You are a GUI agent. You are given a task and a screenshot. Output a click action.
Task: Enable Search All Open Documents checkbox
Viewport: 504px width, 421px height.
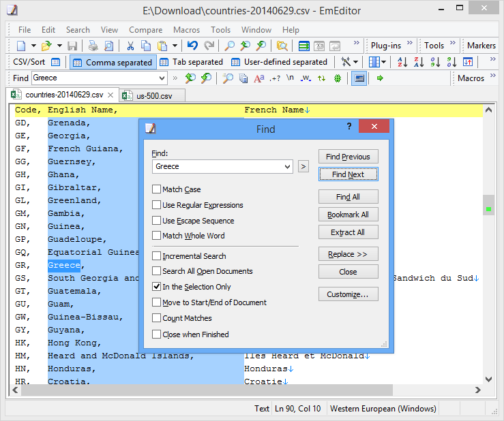(157, 270)
